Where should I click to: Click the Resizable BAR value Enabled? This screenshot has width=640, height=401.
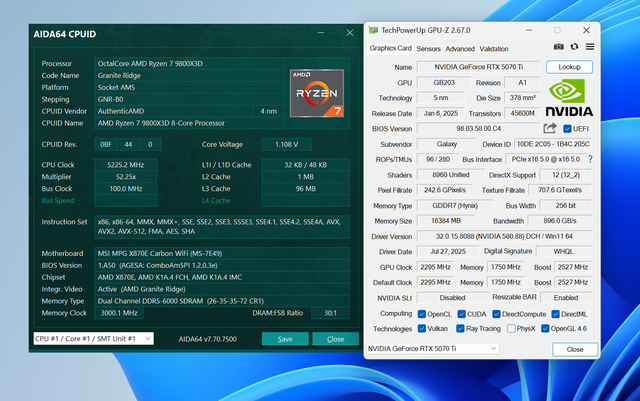[566, 298]
